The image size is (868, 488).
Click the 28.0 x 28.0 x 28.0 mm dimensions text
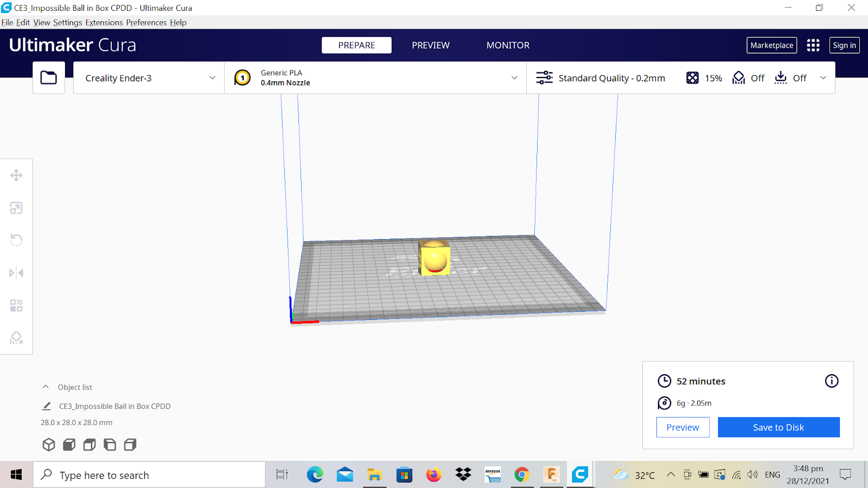click(76, 422)
